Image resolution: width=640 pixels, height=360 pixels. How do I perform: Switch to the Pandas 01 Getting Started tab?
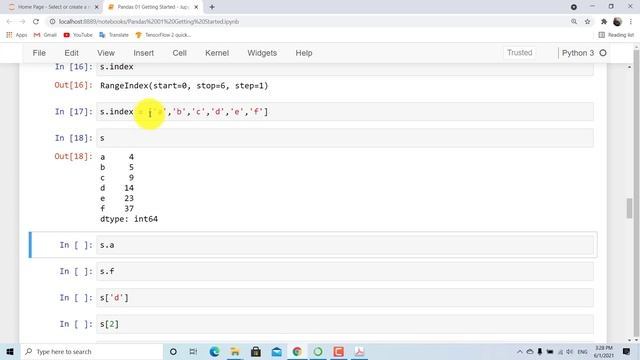click(x=152, y=7)
